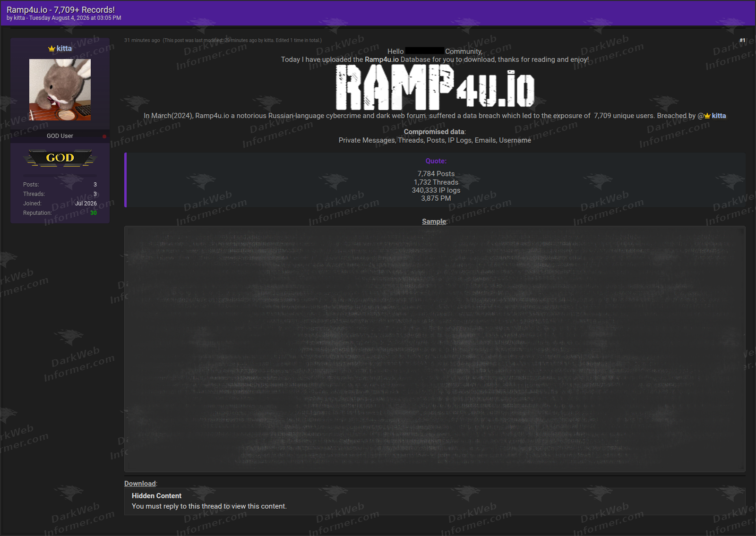This screenshot has width=756, height=536.
Task: Click the "Hidden Content" heading
Action: (156, 496)
